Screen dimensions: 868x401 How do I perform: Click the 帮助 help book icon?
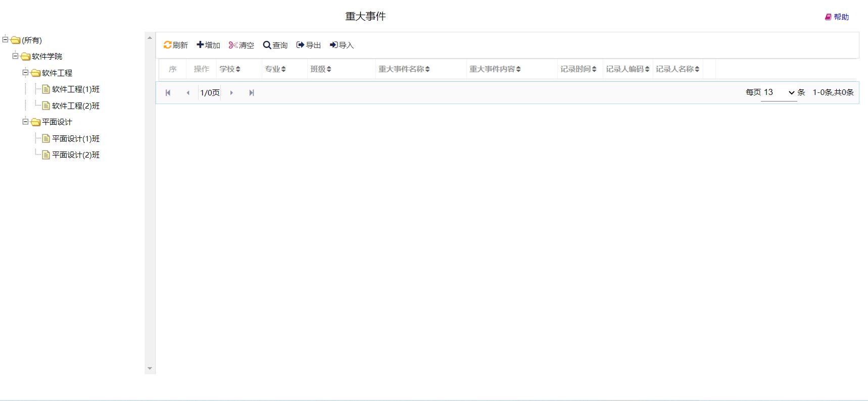click(x=828, y=17)
